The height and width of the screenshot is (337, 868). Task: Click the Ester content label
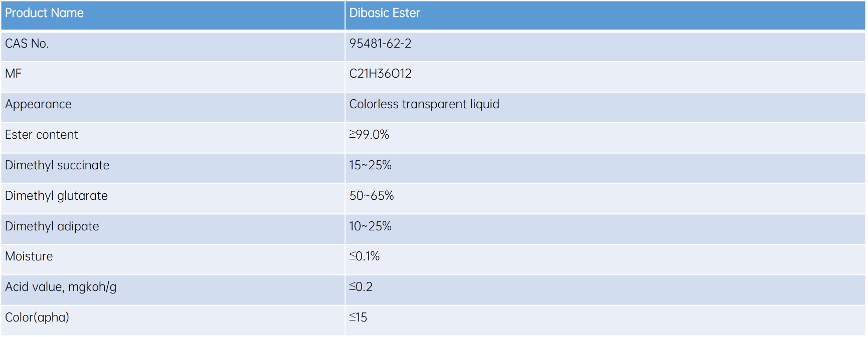click(42, 135)
